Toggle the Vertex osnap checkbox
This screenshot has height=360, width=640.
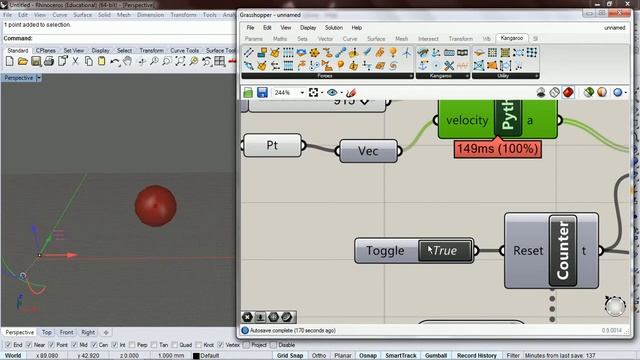click(x=221, y=345)
